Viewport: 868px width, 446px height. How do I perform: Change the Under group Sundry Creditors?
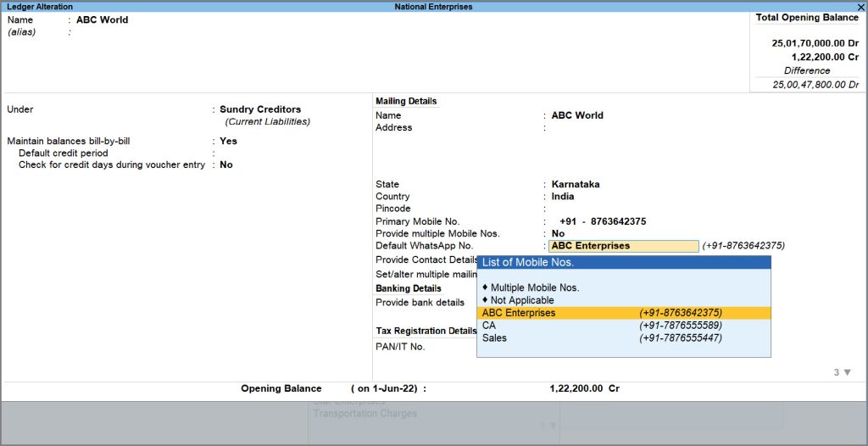[x=260, y=109]
